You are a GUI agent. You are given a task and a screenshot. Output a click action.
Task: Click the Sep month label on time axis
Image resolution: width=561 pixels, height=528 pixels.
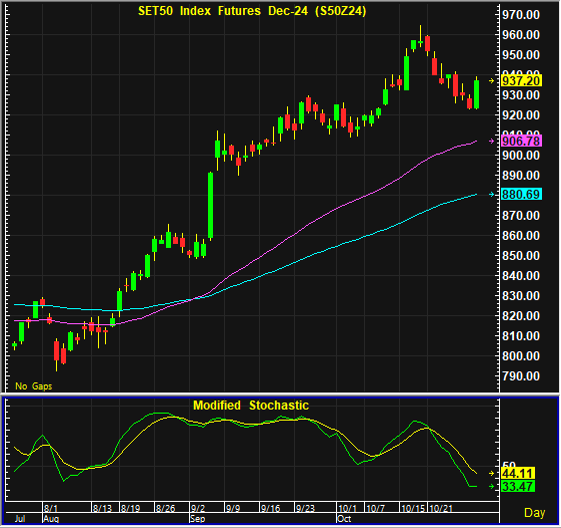(x=198, y=519)
